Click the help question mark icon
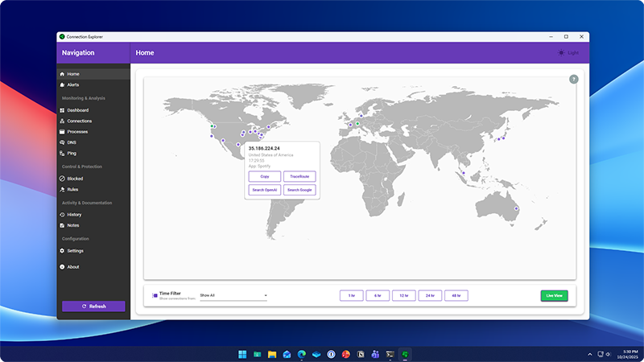 click(x=574, y=79)
